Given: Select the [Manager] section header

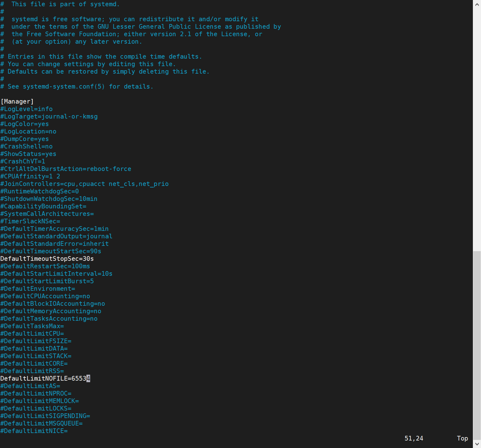Looking at the screenshot, I should click(x=17, y=101).
